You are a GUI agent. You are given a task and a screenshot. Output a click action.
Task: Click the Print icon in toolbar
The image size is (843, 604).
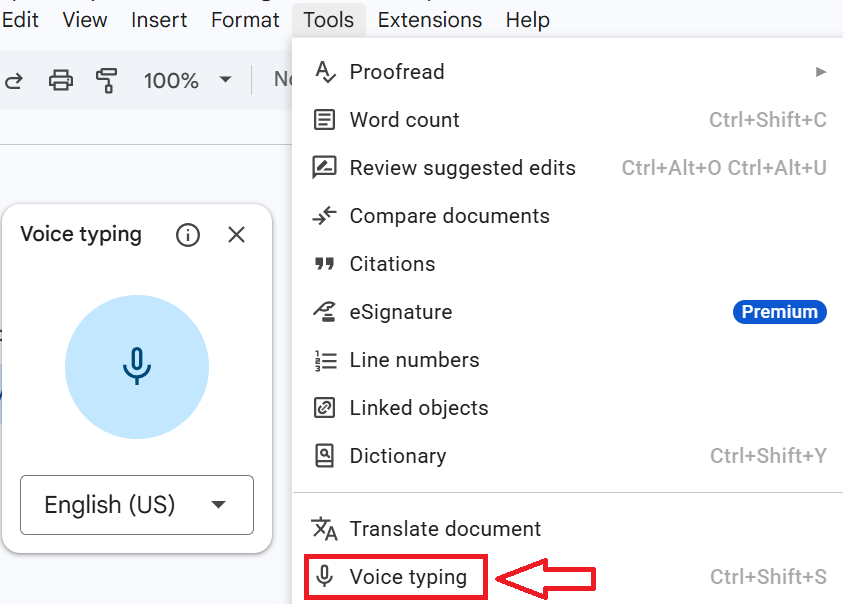tap(61, 81)
